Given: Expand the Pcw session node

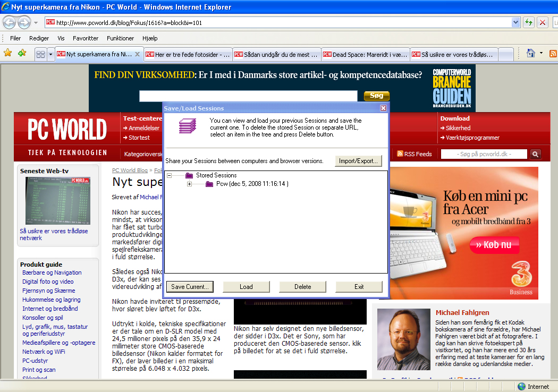Looking at the screenshot, I should tap(189, 184).
